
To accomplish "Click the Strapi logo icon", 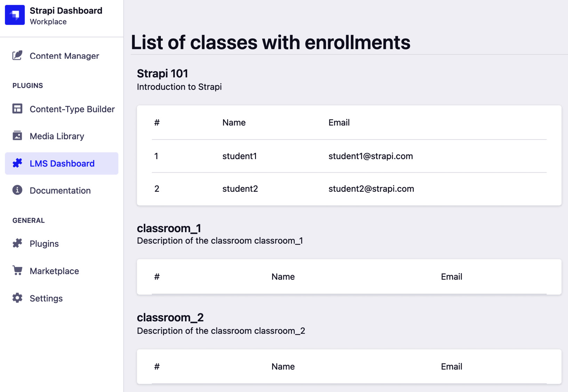I will point(15,15).
